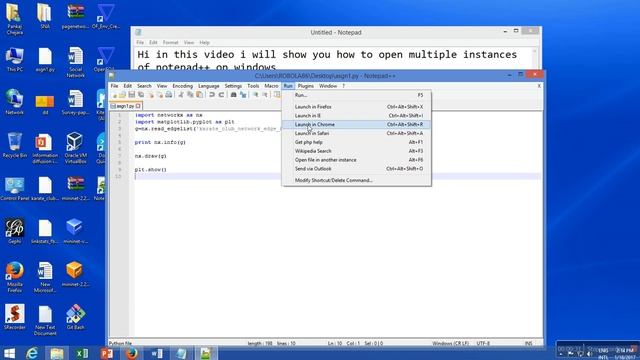This screenshot has width=640, height=360.
Task: Select the Oracle VM VirtualBox desktop icon
Action: point(76,148)
